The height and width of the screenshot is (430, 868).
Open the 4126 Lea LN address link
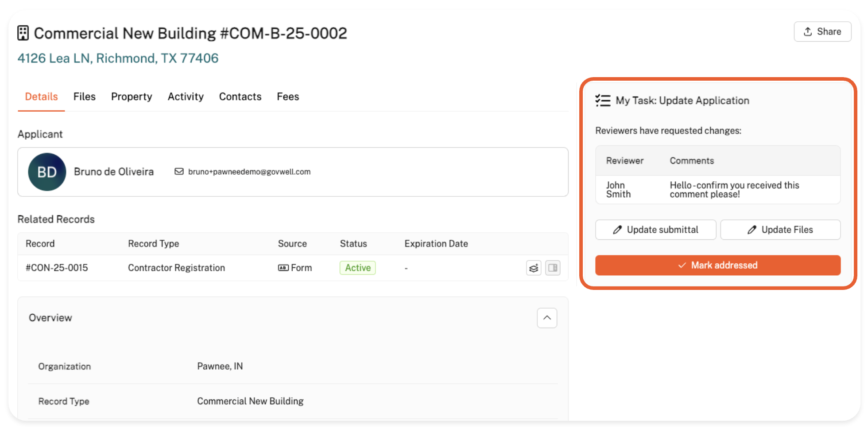[x=118, y=58]
